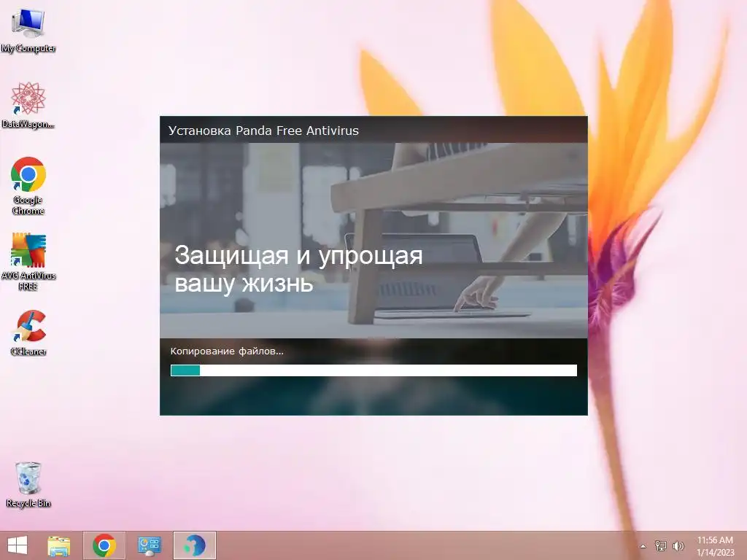Click the Копирование файлов status text
Screen dimensions: 747x560
(x=227, y=351)
